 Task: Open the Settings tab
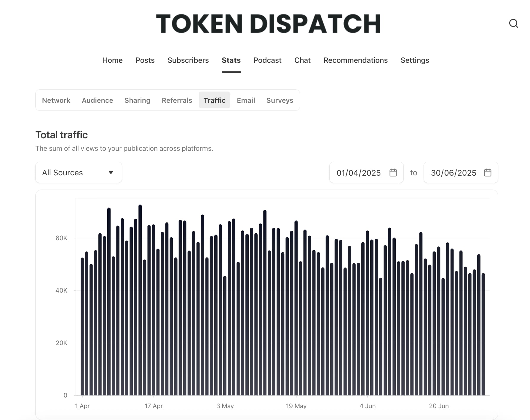[415, 60]
